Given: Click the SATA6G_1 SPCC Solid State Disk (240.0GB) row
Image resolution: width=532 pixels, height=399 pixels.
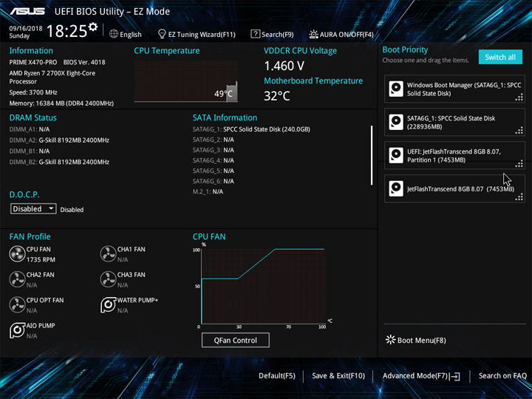Looking at the screenshot, I should pos(251,129).
